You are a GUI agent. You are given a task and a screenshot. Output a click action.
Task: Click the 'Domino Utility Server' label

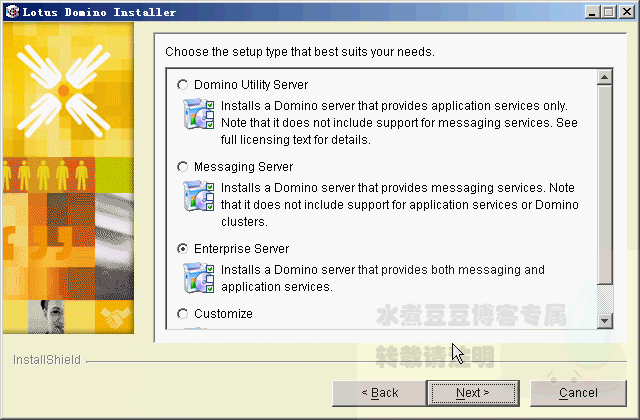pyautogui.click(x=251, y=84)
